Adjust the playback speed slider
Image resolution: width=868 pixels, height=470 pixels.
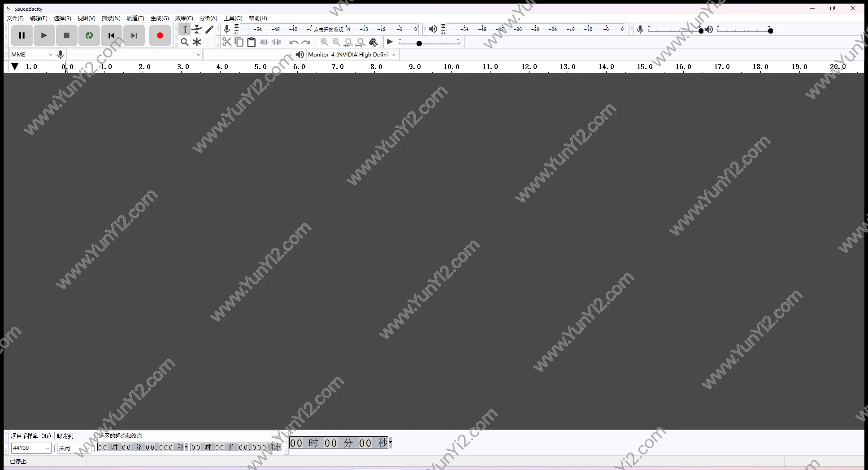pyautogui.click(x=429, y=43)
